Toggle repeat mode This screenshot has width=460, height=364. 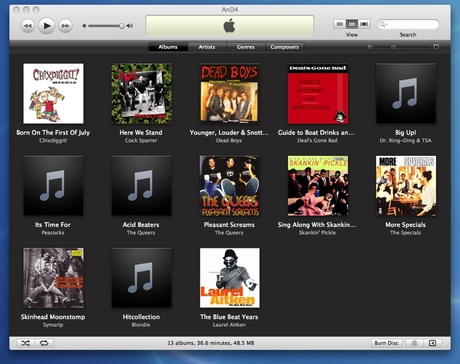click(x=44, y=343)
